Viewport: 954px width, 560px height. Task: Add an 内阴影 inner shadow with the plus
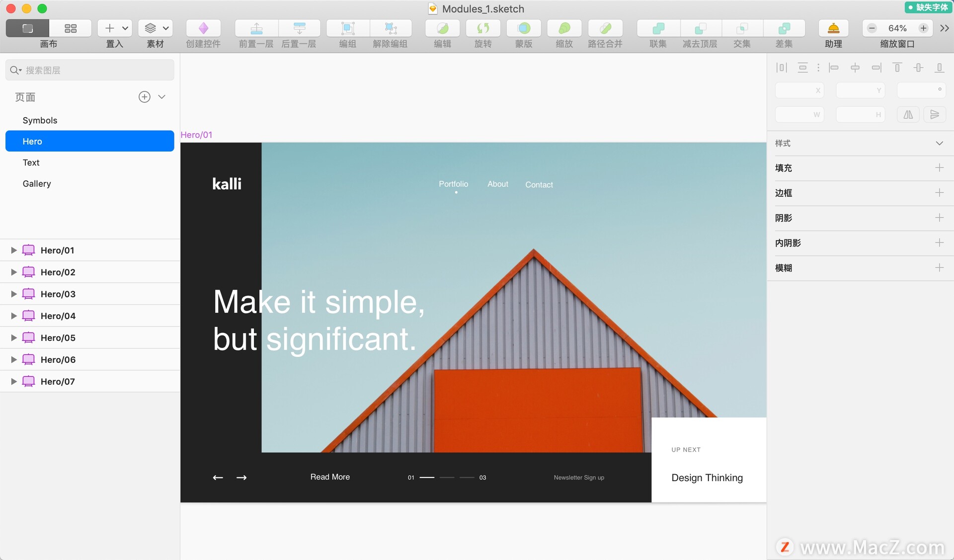[939, 242]
